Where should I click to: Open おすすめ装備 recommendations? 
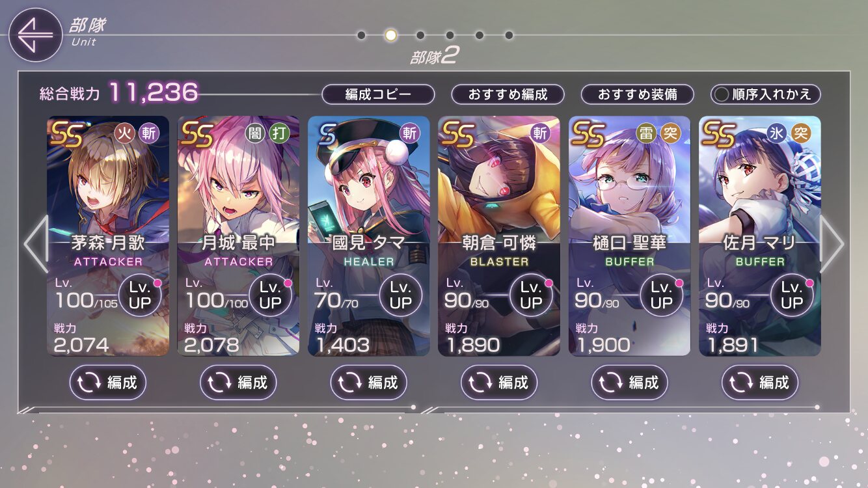click(637, 94)
